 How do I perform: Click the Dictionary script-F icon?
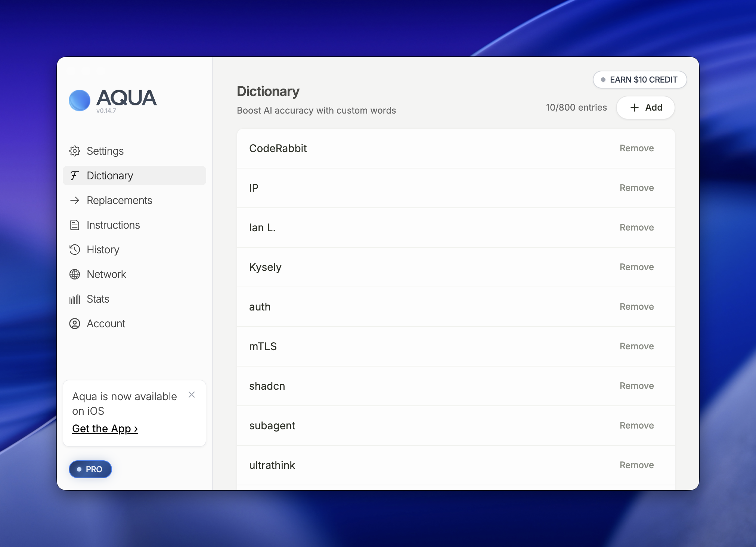[x=75, y=176]
